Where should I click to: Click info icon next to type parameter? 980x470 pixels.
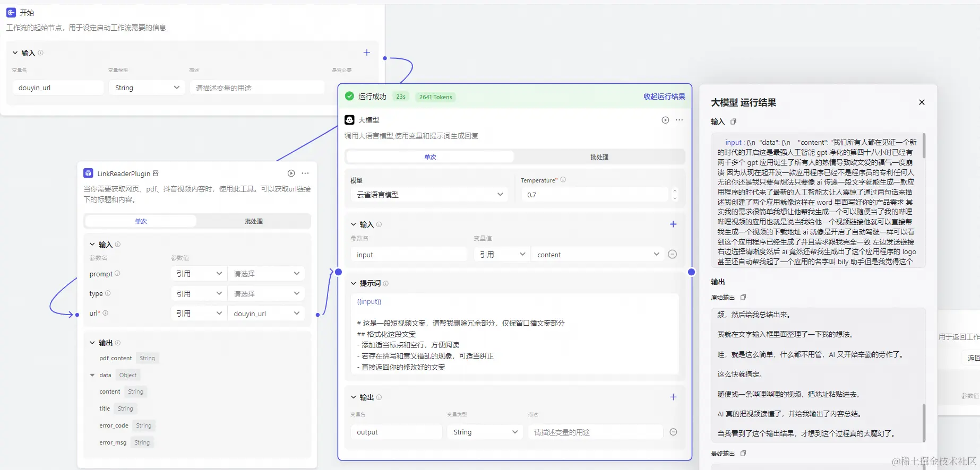(x=108, y=293)
